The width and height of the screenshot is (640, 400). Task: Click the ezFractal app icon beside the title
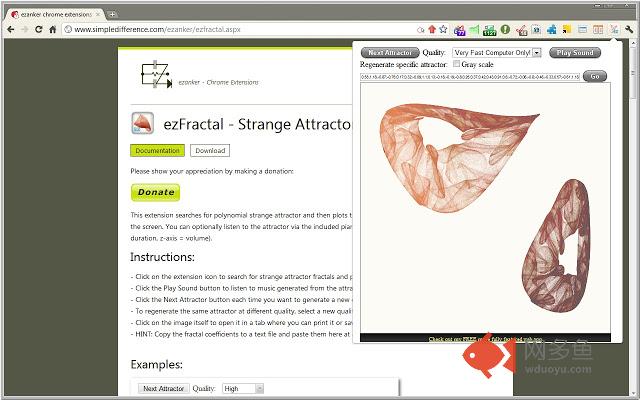pyautogui.click(x=143, y=123)
